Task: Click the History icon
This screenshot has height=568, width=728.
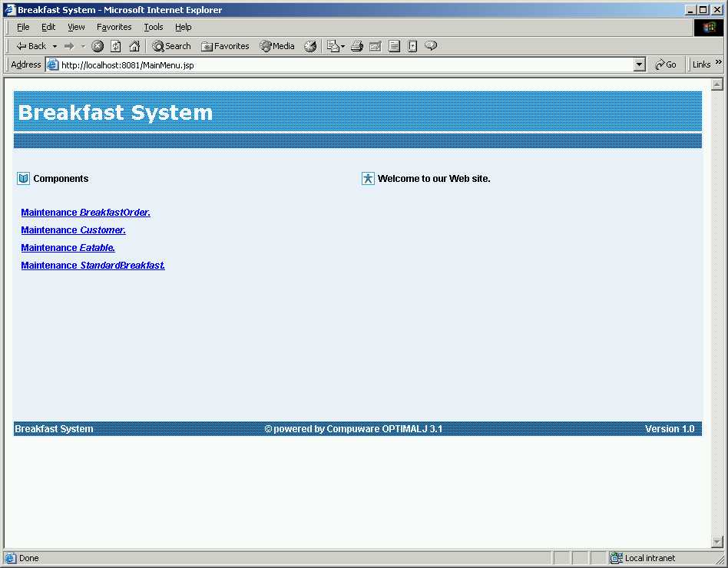Action: (x=310, y=46)
